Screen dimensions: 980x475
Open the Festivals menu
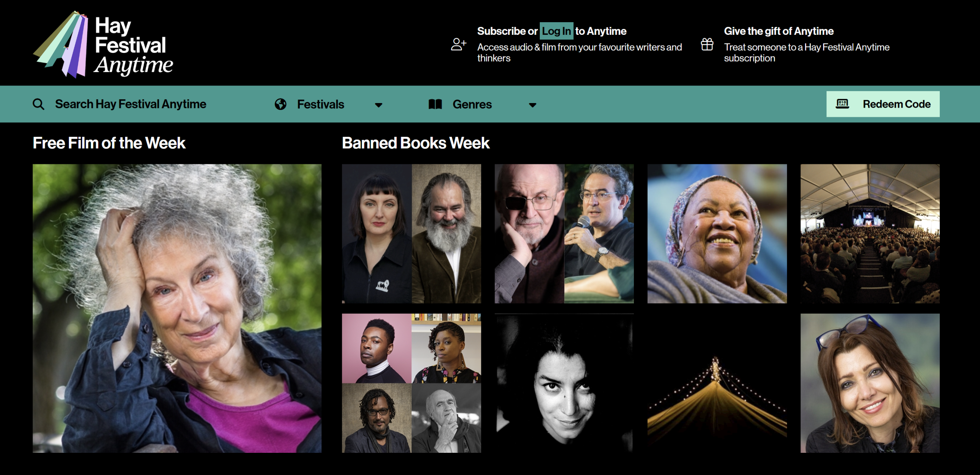pos(321,104)
